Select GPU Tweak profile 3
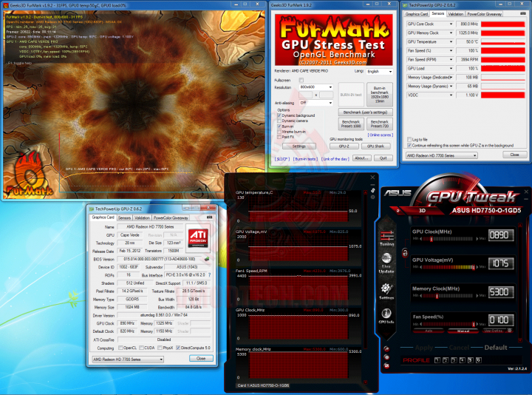 pos(454,360)
